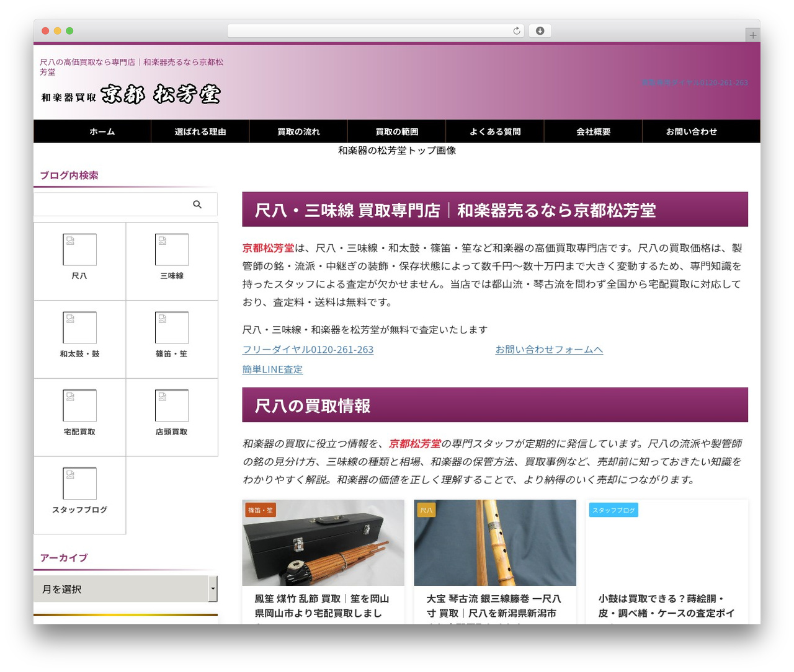Click the italic 京都松芳堂 link in 買取情報 paragraph
The height and width of the screenshot is (672, 794).
tap(415, 444)
